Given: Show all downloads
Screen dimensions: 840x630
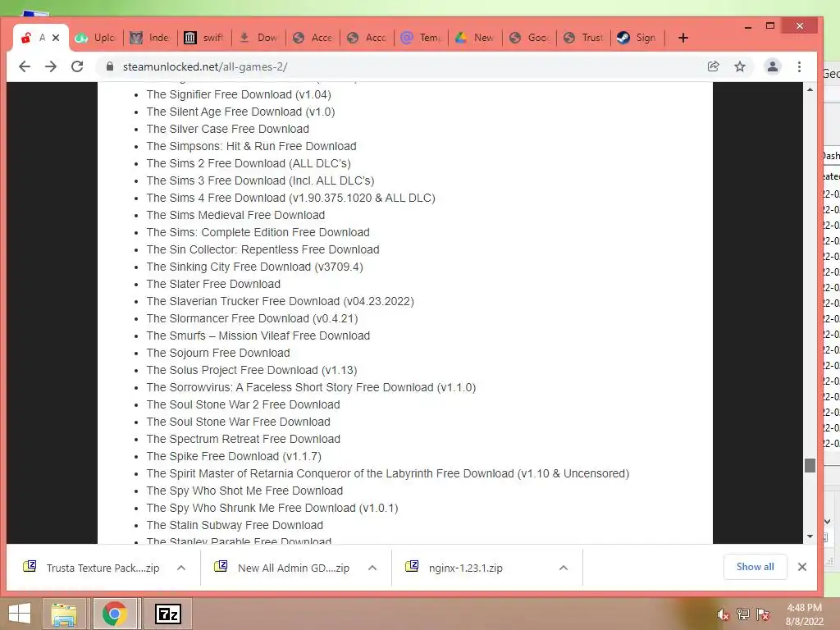Looking at the screenshot, I should (x=755, y=567).
